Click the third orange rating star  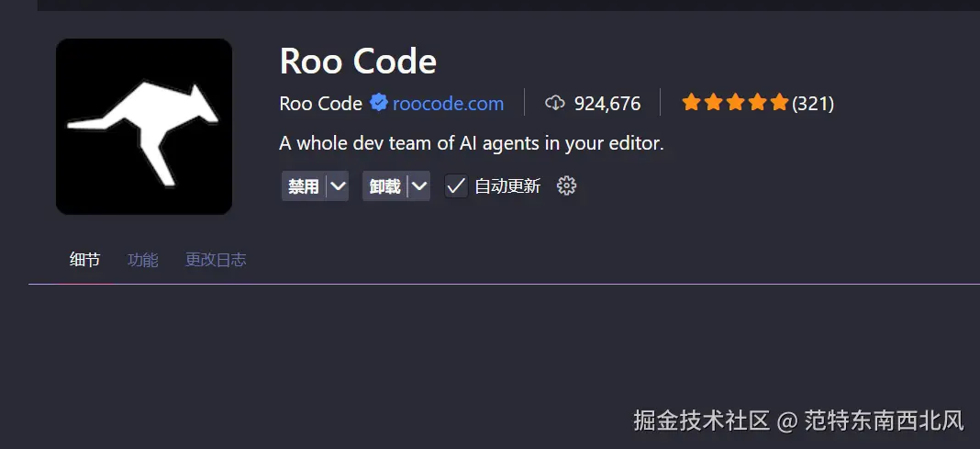coord(735,103)
